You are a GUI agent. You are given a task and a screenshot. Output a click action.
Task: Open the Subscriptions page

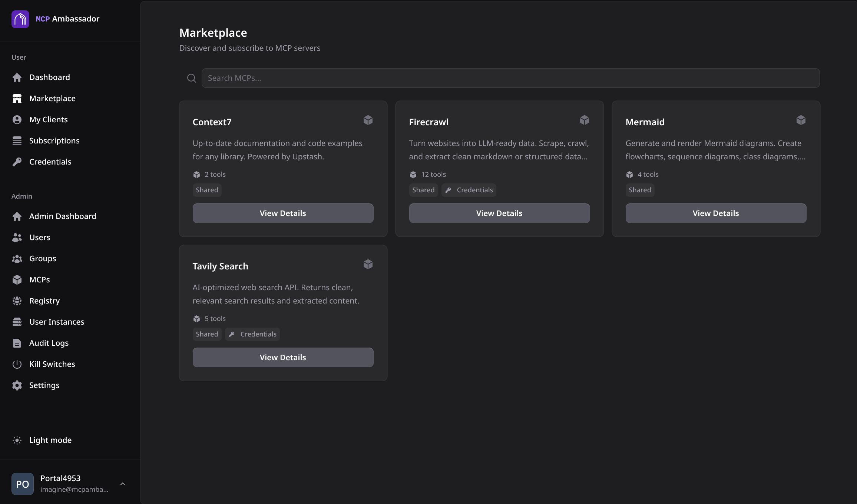click(54, 141)
